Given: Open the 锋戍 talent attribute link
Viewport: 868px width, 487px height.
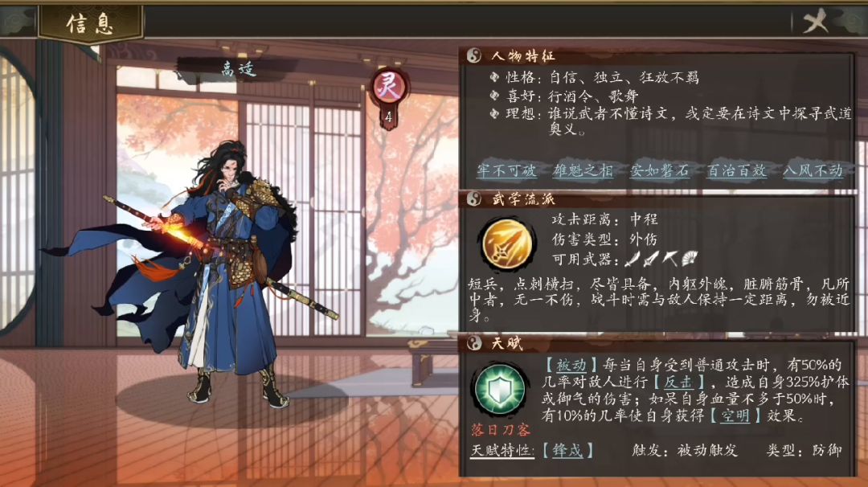Looking at the screenshot, I should (567, 451).
